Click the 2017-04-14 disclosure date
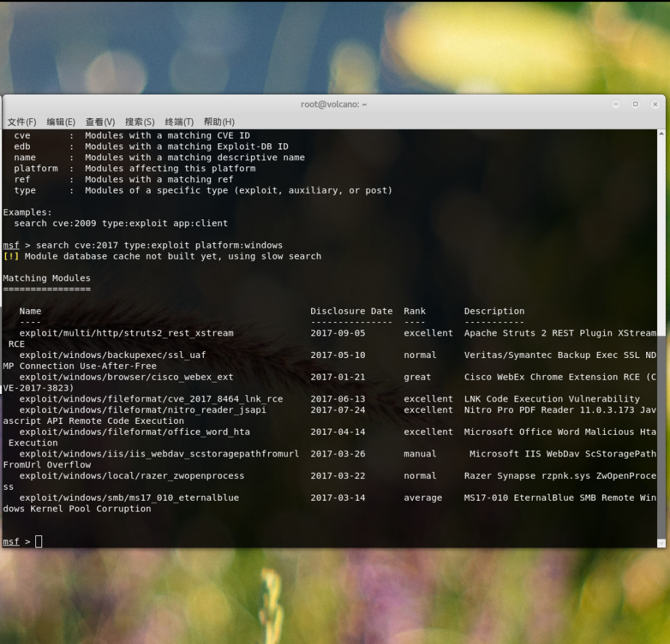The image size is (670, 644). [x=338, y=432]
